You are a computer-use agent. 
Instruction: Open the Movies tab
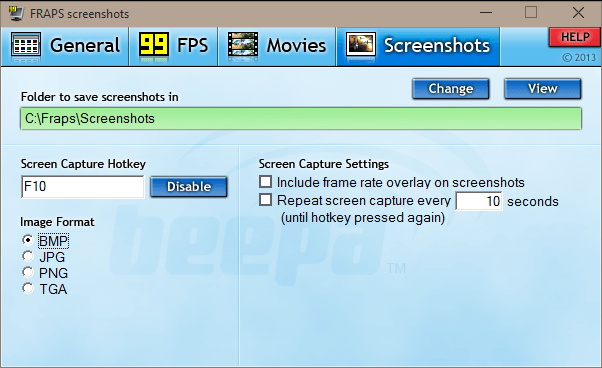(277, 46)
